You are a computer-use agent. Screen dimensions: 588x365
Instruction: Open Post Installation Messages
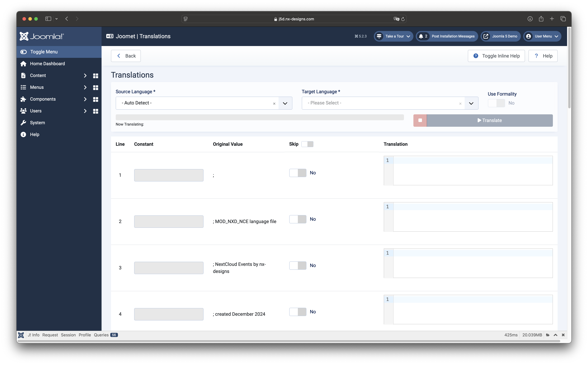(x=447, y=36)
